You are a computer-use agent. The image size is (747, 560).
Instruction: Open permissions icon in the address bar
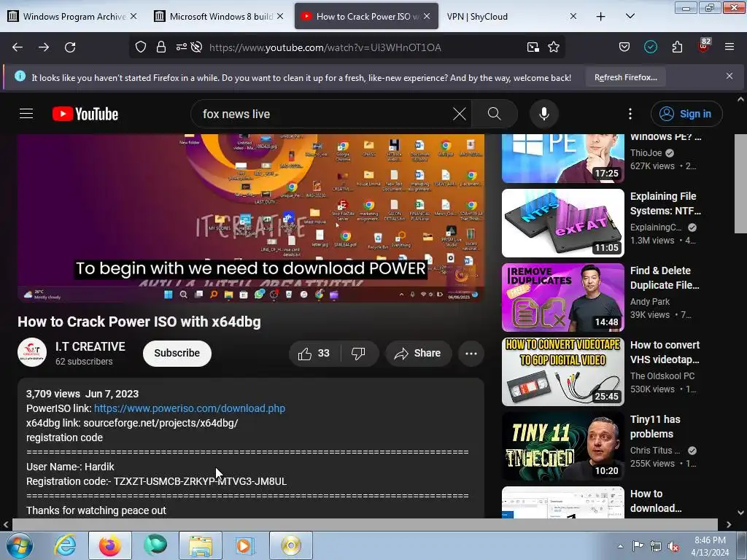(x=182, y=47)
